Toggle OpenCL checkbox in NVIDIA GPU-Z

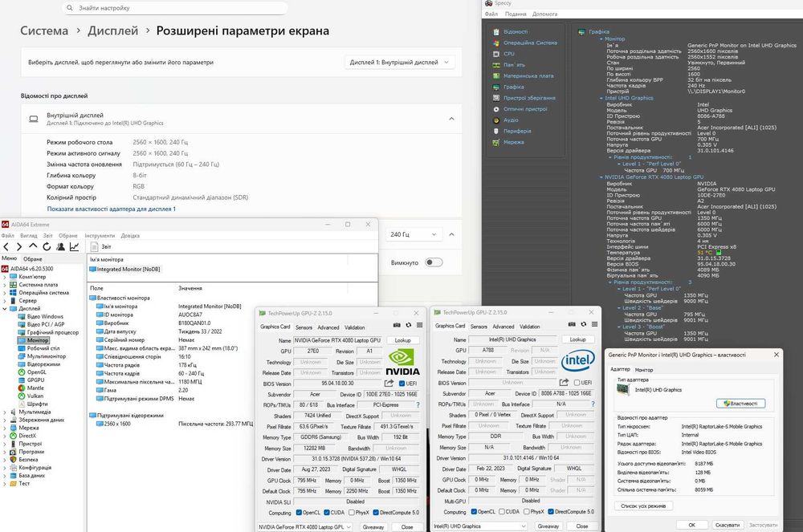coord(300,513)
